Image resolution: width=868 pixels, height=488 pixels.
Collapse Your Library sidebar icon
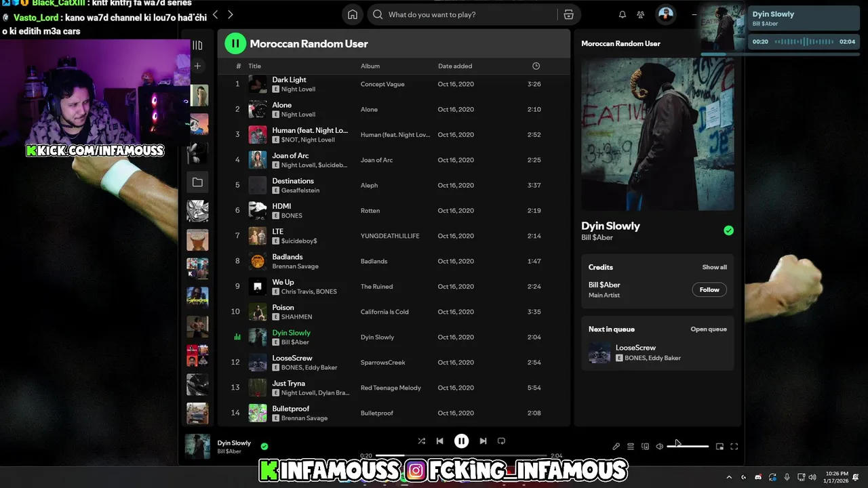197,45
